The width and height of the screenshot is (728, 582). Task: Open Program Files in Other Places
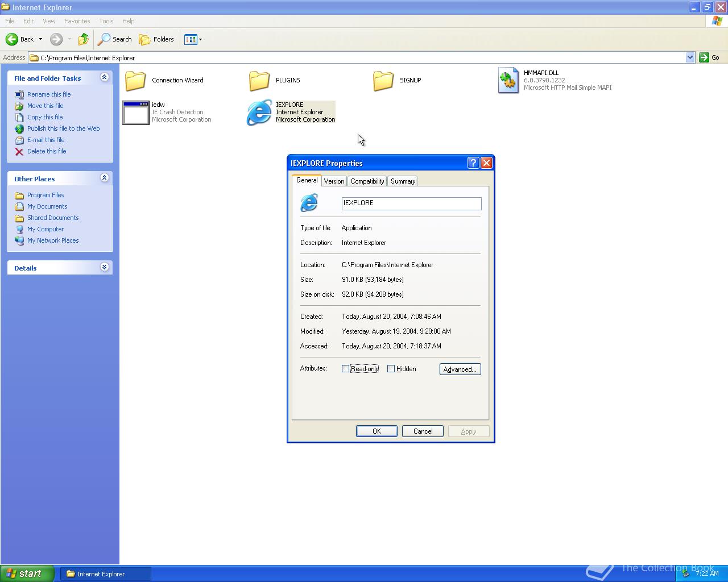(x=45, y=195)
